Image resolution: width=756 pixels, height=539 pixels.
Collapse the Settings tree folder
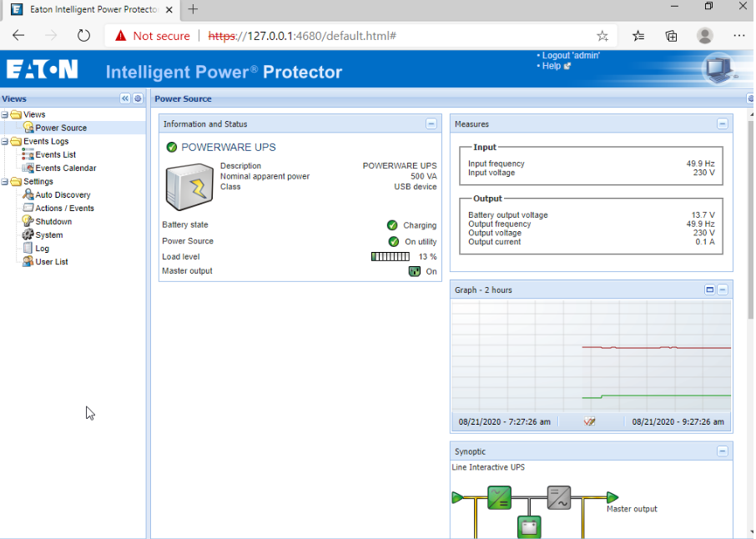(x=5, y=182)
